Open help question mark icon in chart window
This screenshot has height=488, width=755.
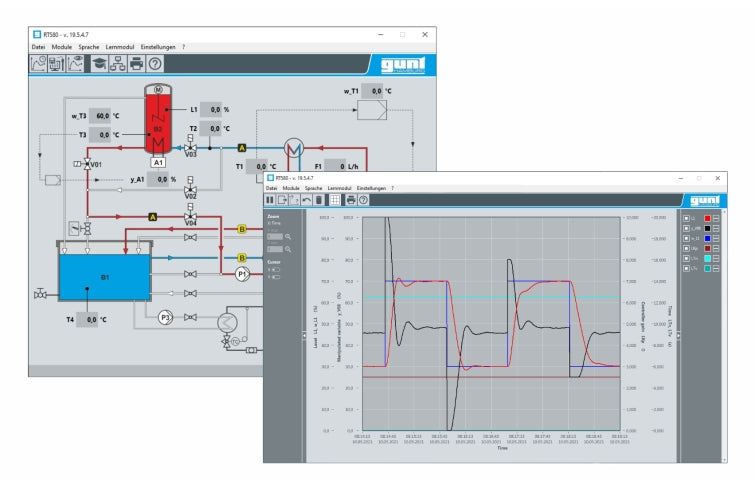click(364, 200)
